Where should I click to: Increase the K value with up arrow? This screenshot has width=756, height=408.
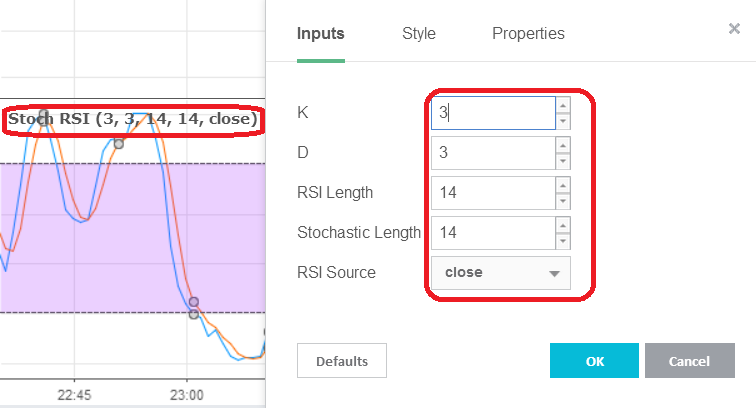pos(563,105)
